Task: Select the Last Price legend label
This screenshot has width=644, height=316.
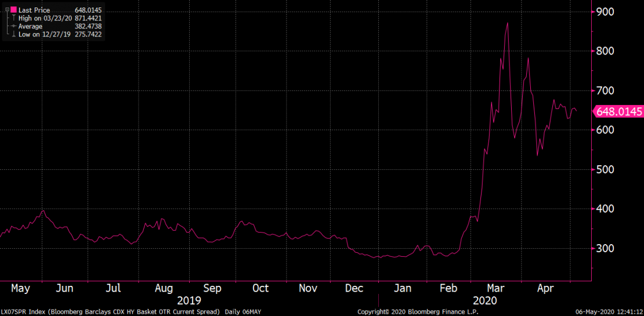Action: (34, 10)
